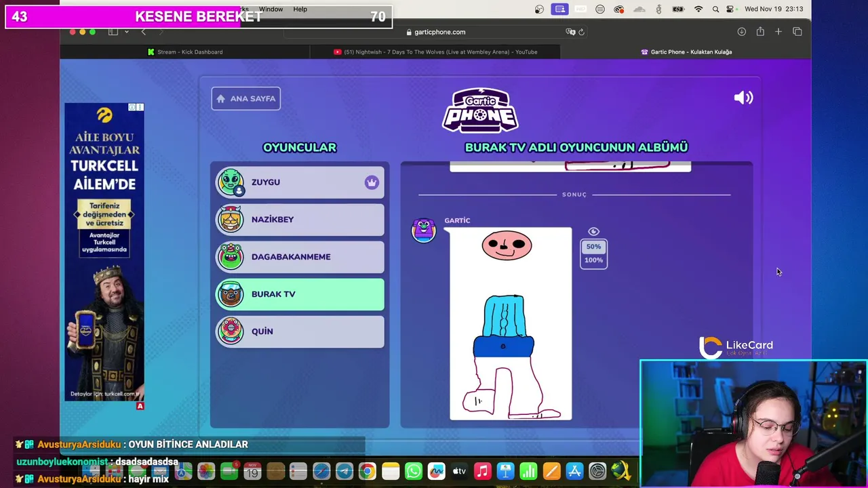This screenshot has height=488, width=868.
Task: Select player Quin in players list
Action: pyautogui.click(x=300, y=331)
